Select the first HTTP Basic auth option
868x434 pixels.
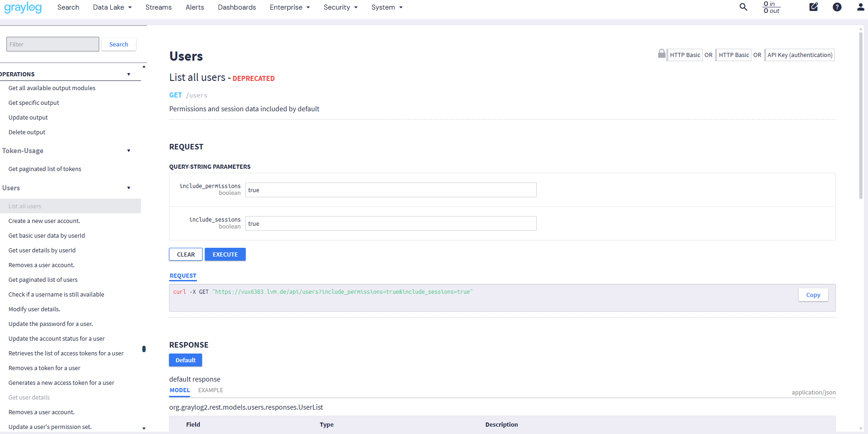pos(685,55)
